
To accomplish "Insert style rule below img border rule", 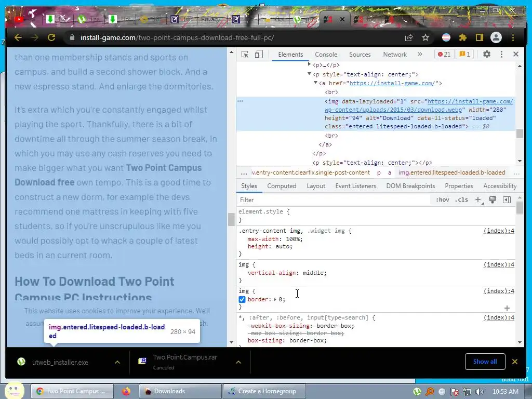I will (507, 308).
